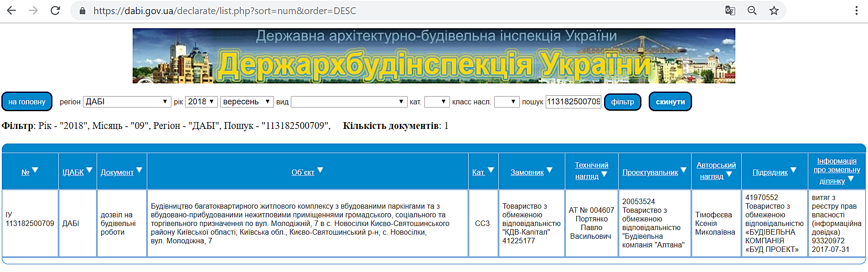Click the sort arrow beside ІДАБК header
This screenshot has width=868, height=272.
(89, 170)
